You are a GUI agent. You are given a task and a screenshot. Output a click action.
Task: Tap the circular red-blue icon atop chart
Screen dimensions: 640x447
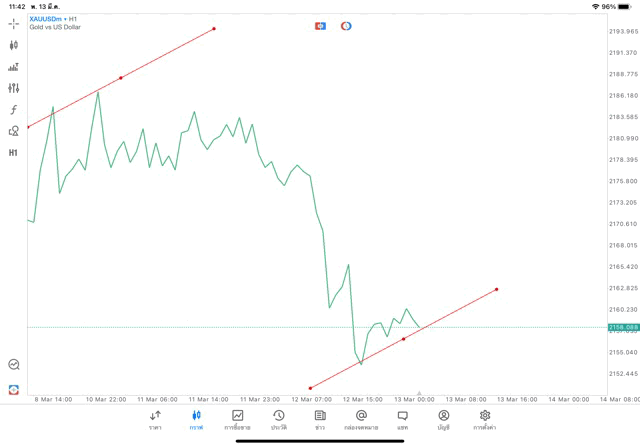tap(346, 26)
